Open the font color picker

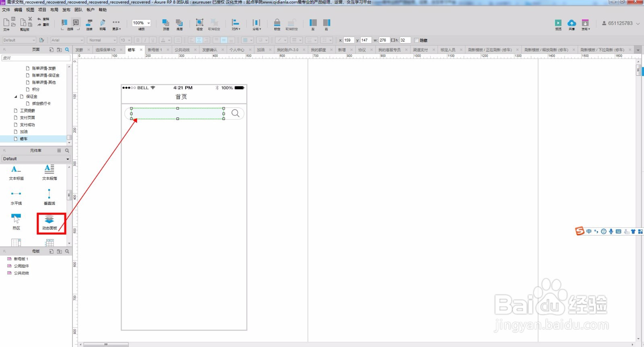click(165, 40)
